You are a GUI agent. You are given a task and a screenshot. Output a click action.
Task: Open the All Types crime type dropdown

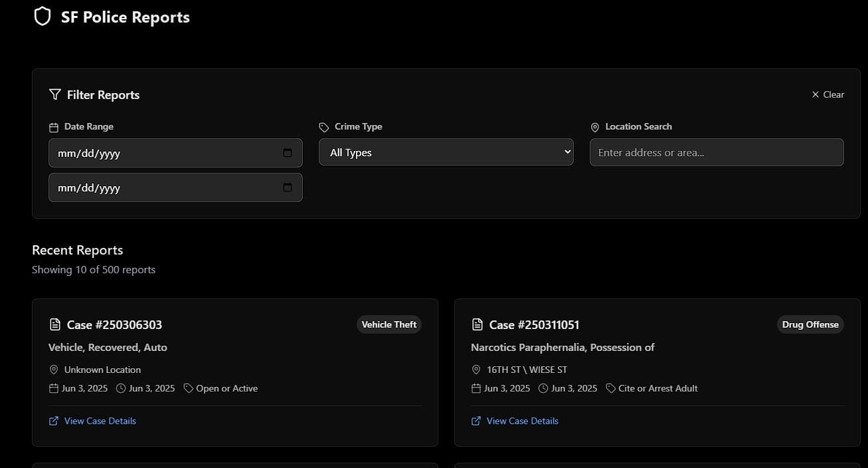[x=446, y=152]
